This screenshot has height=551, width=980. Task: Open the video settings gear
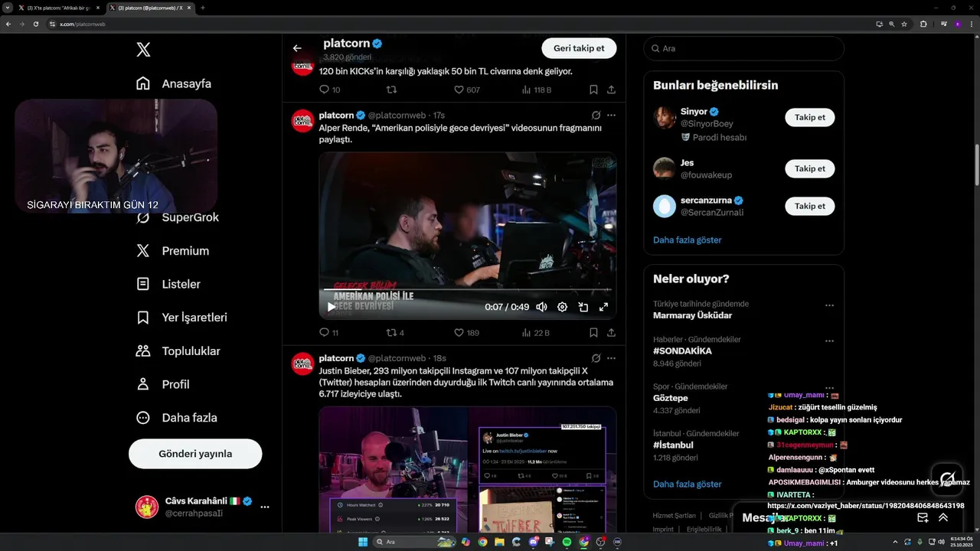point(562,307)
